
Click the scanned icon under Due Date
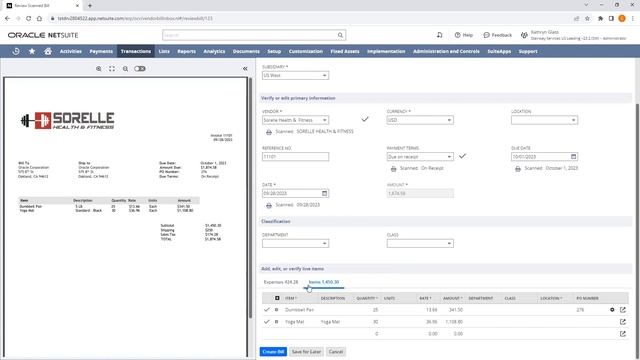point(518,169)
